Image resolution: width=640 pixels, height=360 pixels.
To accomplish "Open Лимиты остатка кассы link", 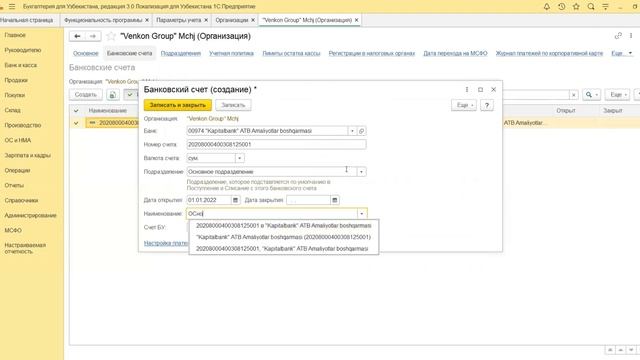I will 291,53.
